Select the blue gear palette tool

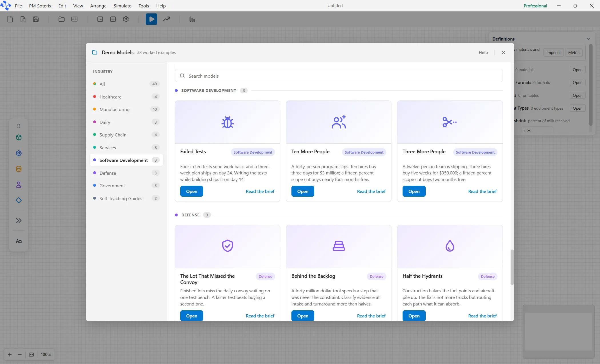coord(19,153)
